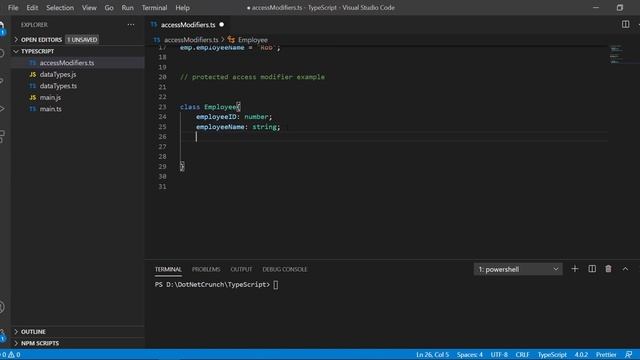Open the errors and warnings status indicator
The image size is (640, 360).
point(11,355)
